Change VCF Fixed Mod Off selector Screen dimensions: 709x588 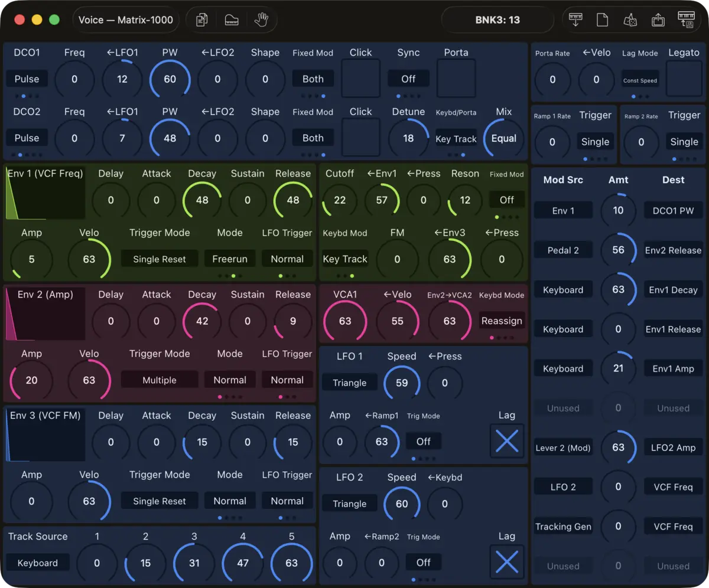click(x=507, y=200)
